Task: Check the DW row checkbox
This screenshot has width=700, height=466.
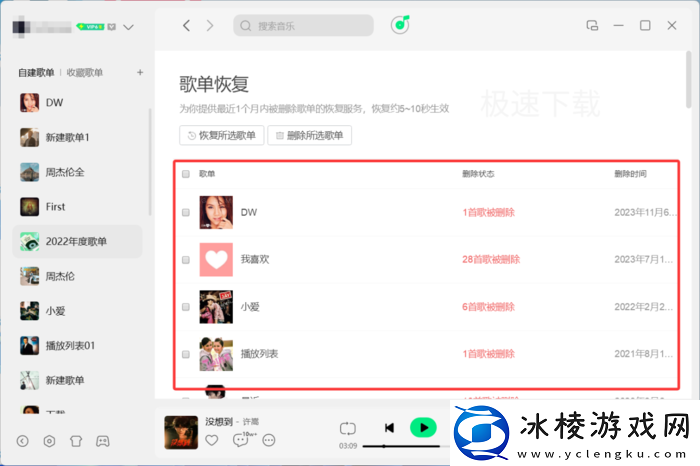Action: click(x=186, y=212)
